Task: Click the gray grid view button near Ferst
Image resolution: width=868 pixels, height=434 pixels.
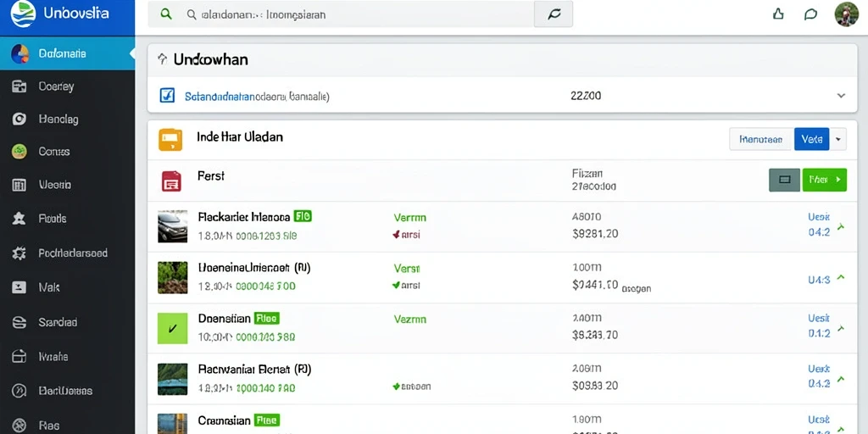Action: (x=784, y=180)
